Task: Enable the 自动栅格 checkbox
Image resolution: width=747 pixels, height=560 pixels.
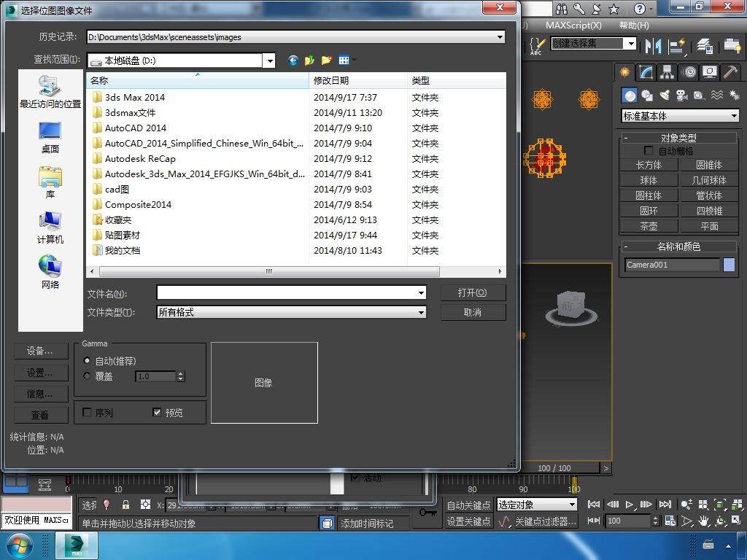Action: click(x=649, y=150)
